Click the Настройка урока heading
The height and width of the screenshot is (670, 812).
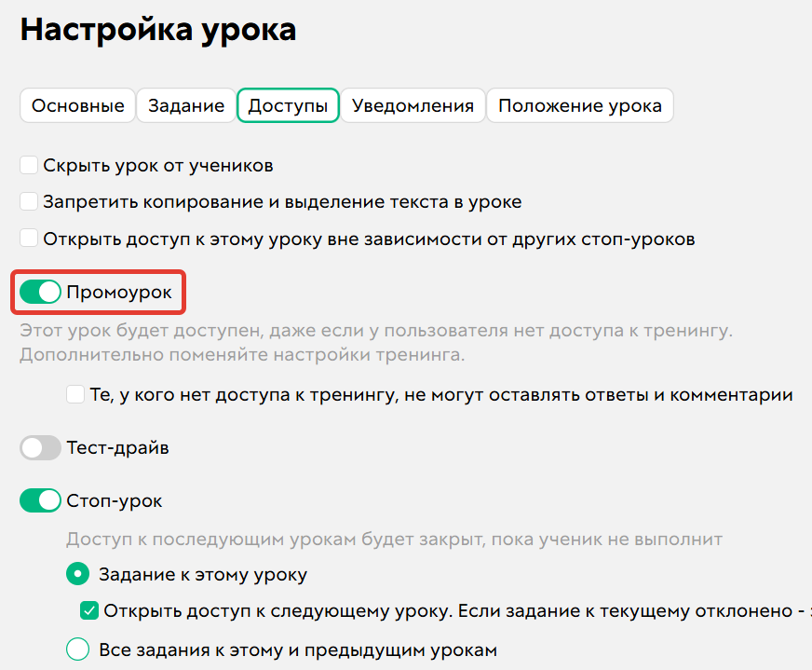click(x=158, y=30)
